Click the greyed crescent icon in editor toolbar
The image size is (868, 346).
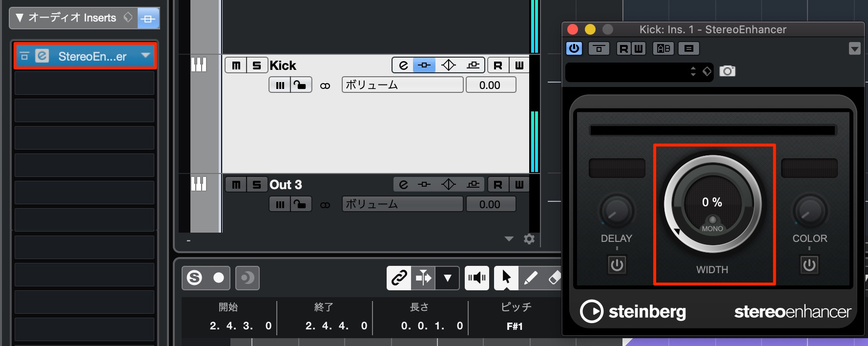coord(248,278)
